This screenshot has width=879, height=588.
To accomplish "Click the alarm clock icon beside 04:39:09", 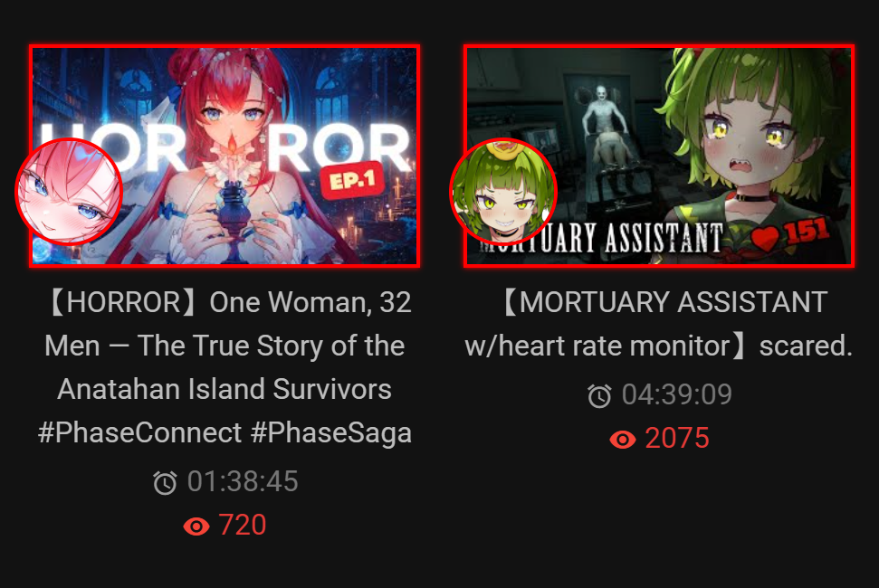I will 599,395.
